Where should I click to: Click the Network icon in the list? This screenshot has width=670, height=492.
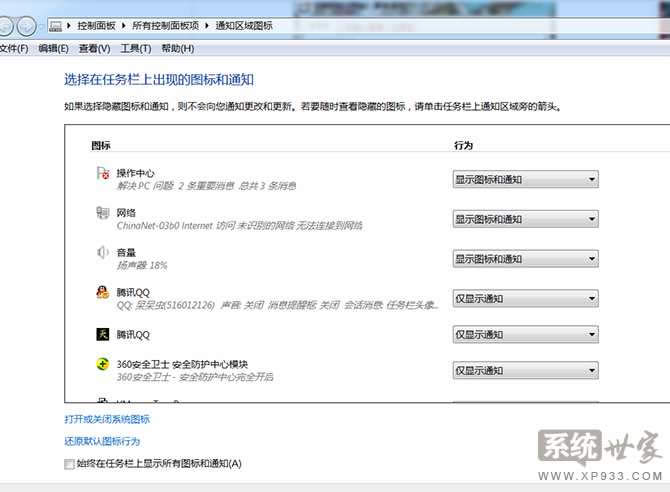(103, 212)
